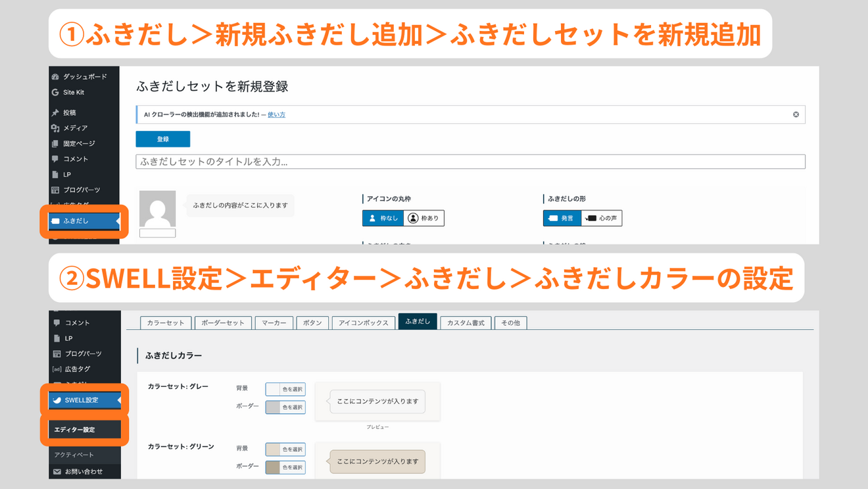The height and width of the screenshot is (489, 868).
Task: Click the お問い合わせ envelope icon
Action: [57, 472]
